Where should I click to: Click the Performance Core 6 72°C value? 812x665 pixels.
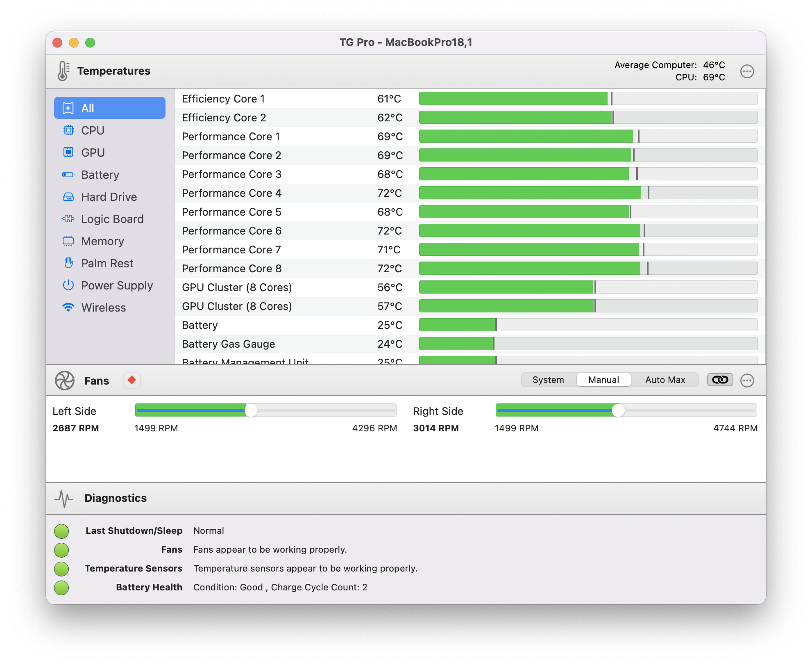390,231
